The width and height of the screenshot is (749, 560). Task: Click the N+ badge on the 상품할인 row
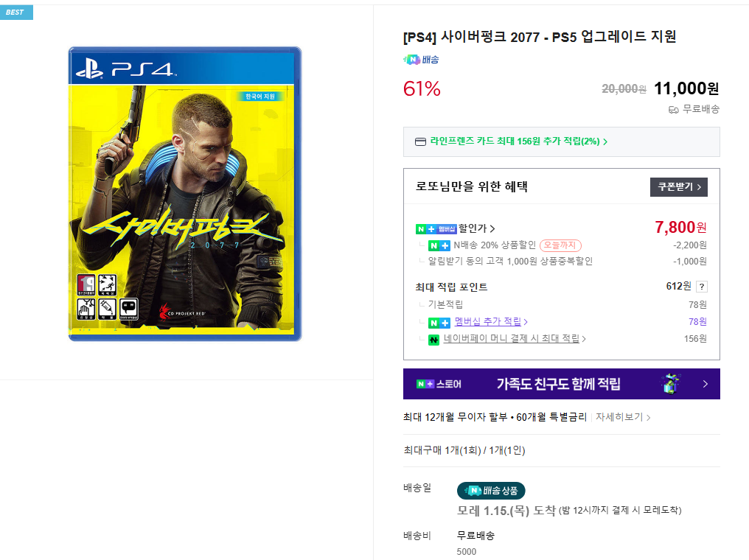[438, 246]
